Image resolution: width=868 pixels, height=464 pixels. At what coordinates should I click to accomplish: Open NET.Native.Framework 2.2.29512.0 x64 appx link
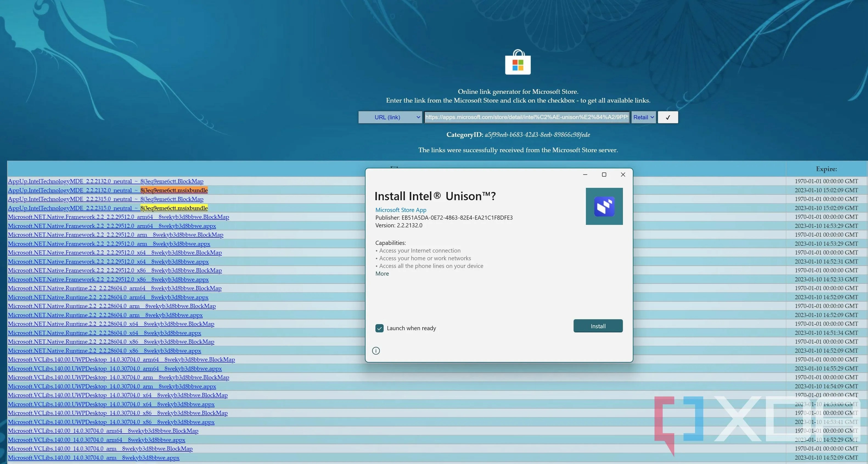point(108,262)
